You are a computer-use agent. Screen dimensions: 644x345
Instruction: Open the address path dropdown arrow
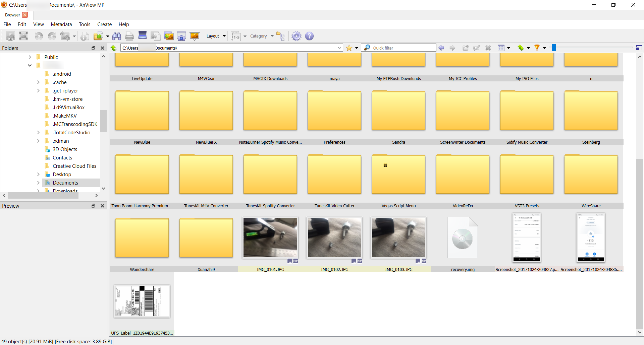339,48
